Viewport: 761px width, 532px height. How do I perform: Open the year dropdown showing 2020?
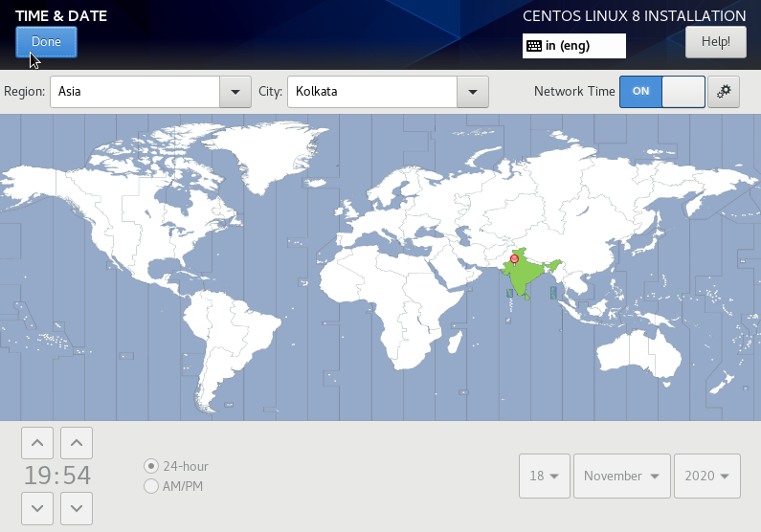click(x=707, y=476)
